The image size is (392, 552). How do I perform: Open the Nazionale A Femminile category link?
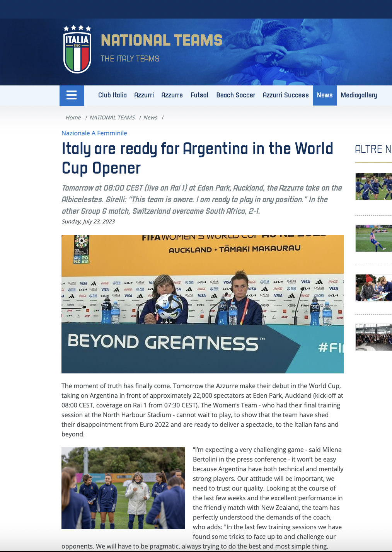94,133
